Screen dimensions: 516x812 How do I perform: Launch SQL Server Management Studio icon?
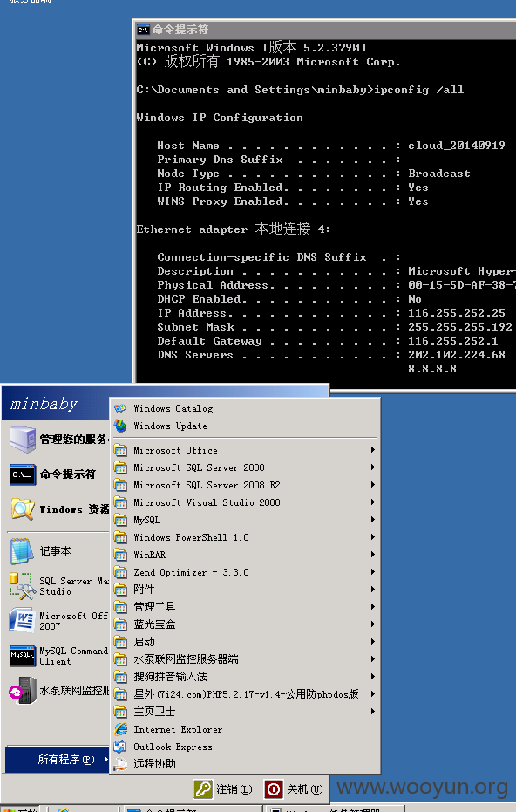click(23, 586)
